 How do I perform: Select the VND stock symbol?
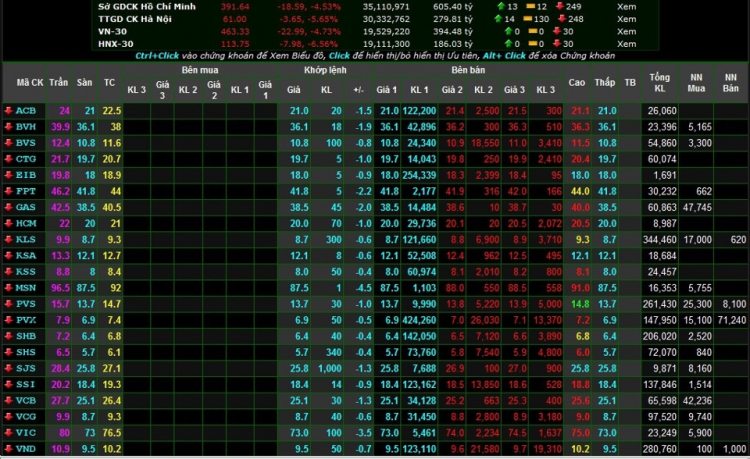tap(26, 449)
